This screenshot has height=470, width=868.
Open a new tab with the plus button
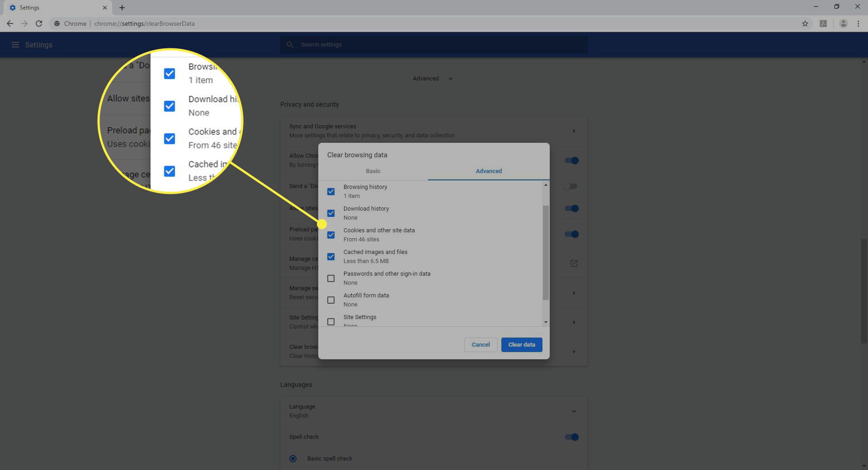coord(122,8)
